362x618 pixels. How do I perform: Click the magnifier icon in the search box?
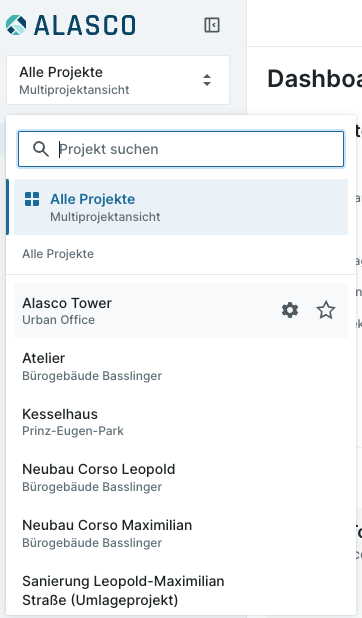[x=41, y=149]
